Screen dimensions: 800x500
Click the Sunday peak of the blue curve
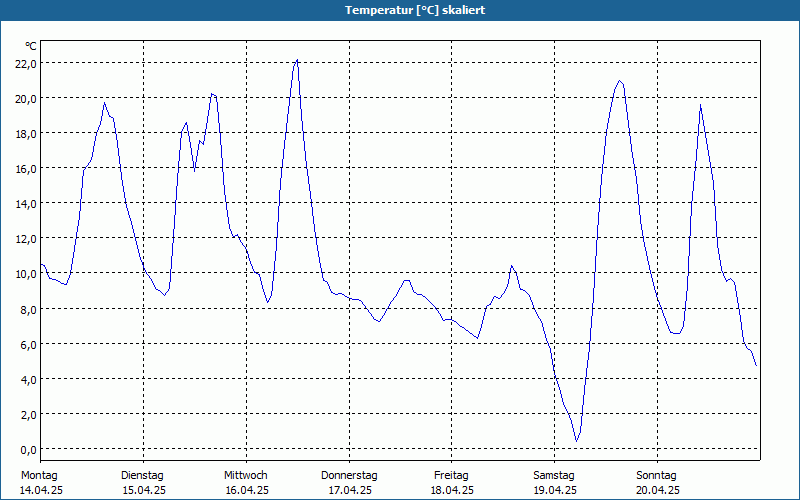click(x=701, y=105)
